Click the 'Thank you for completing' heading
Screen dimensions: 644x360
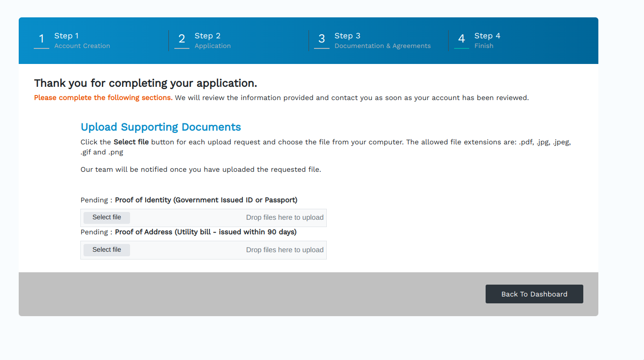145,83
